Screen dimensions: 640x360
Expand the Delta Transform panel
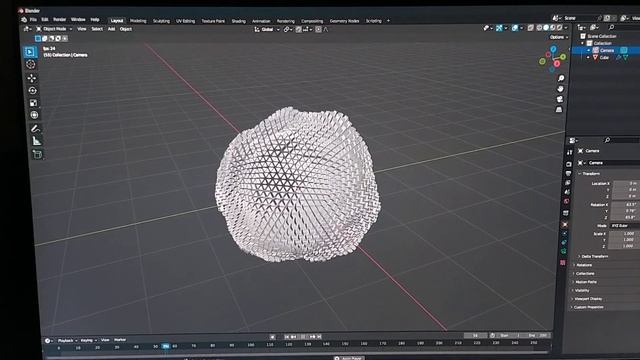click(x=593, y=256)
